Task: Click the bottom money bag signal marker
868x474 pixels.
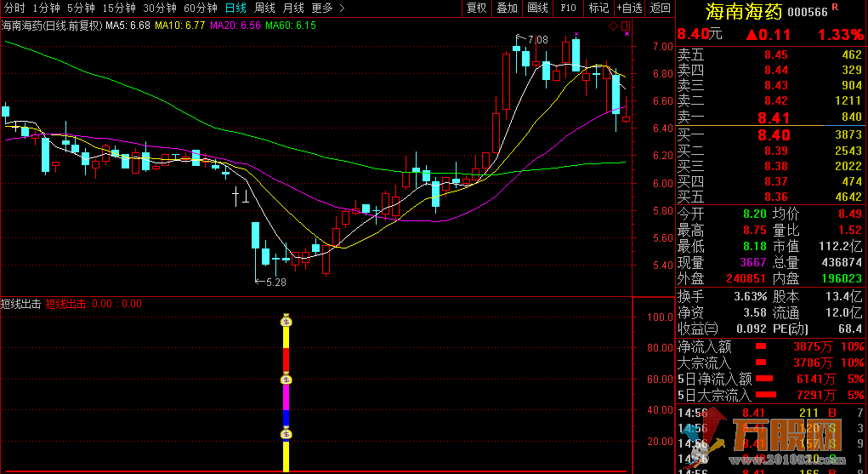Action: click(x=286, y=433)
